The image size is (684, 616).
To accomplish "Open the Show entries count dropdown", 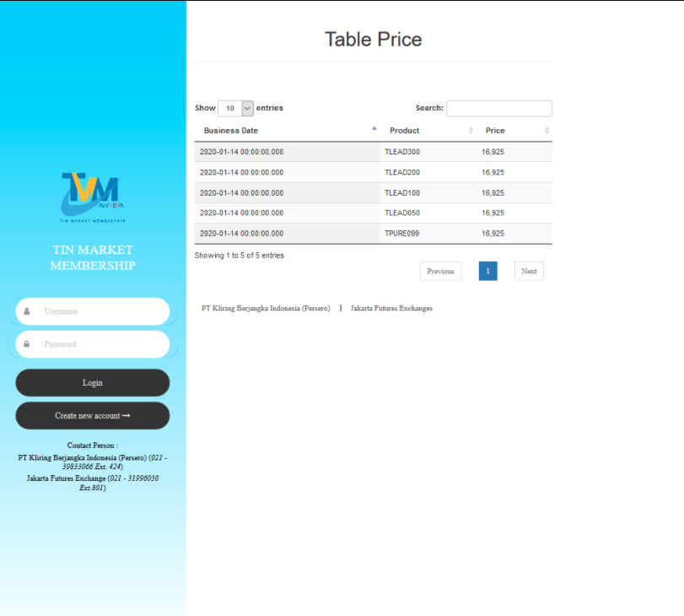I will tap(235, 108).
